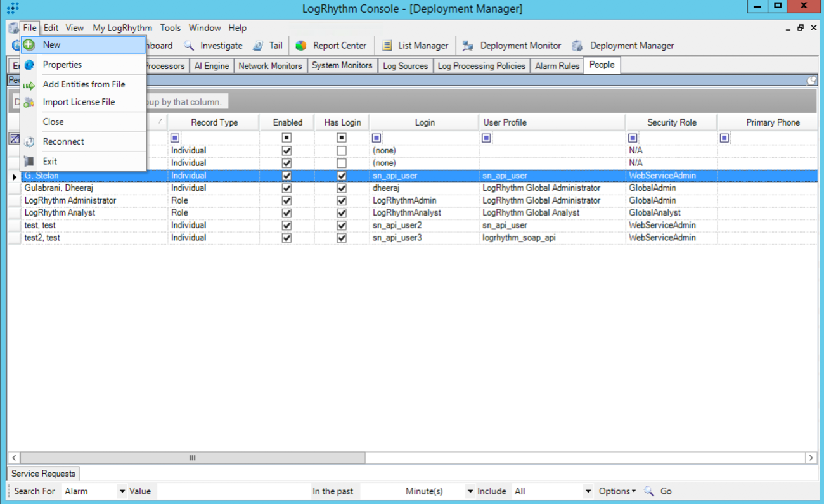Click the search Go magnifier icon
The width and height of the screenshot is (824, 504).
pyautogui.click(x=649, y=491)
